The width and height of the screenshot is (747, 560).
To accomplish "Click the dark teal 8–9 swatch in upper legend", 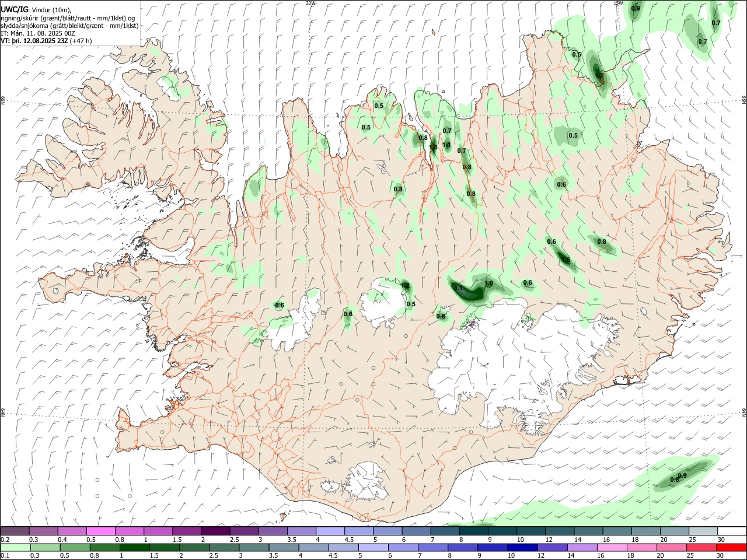I will pos(474,531).
